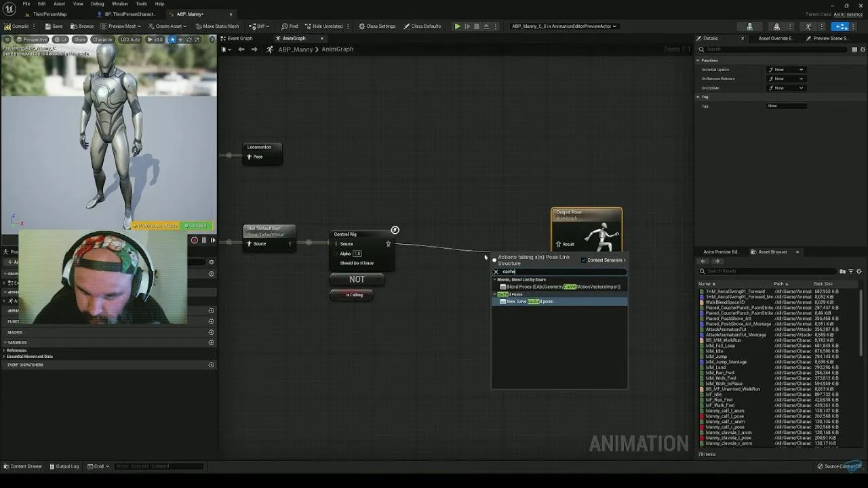The width and height of the screenshot is (868, 488).
Task: Open Class Defaults
Action: pos(422,26)
